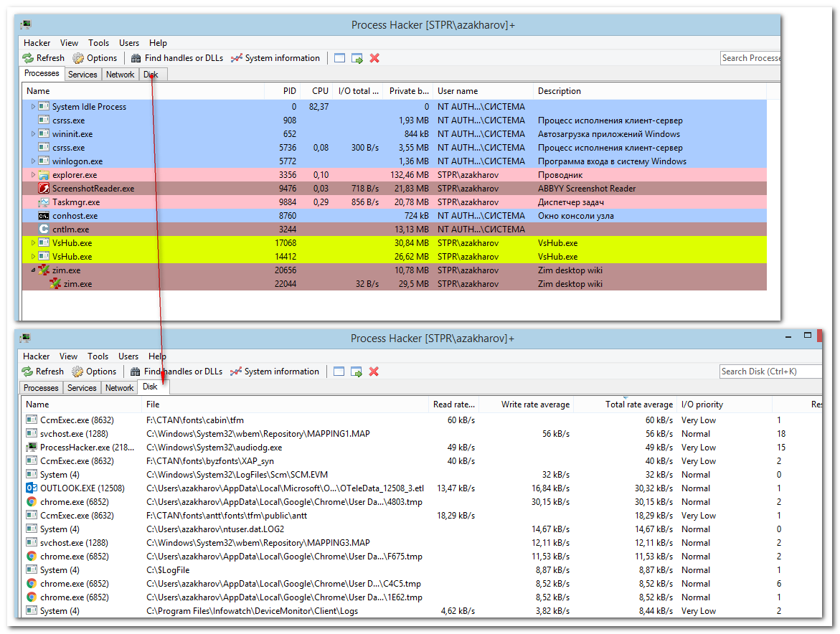Open the Tools menu in the Disk window
This screenshot has width=840, height=634.
coord(98,356)
